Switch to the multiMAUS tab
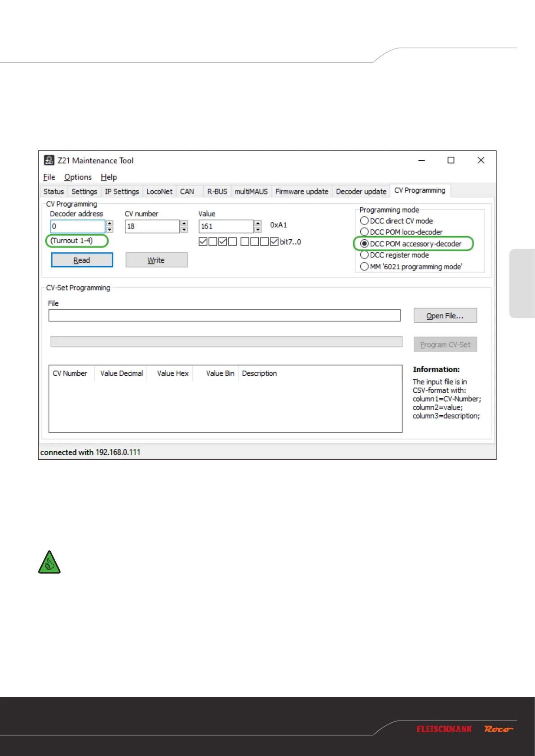Viewport: 535px width, 756px height. [251, 192]
